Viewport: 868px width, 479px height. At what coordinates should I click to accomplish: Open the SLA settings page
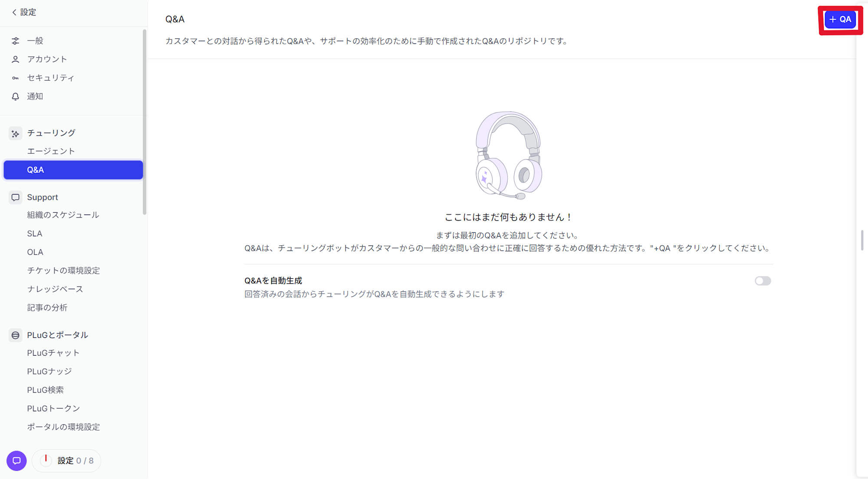[34, 233]
